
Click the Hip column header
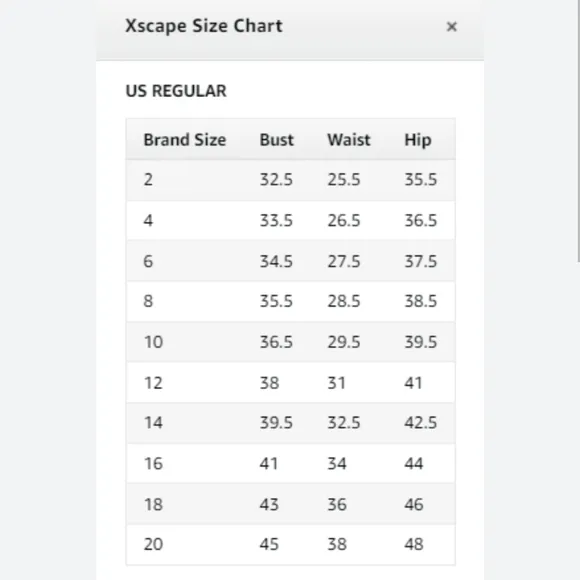(418, 141)
